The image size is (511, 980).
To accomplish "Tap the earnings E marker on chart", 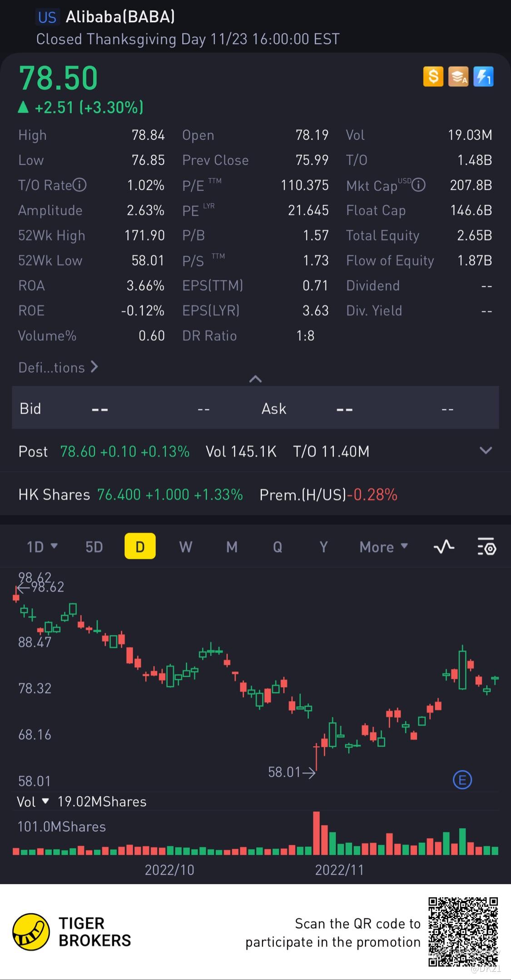I will tap(462, 780).
